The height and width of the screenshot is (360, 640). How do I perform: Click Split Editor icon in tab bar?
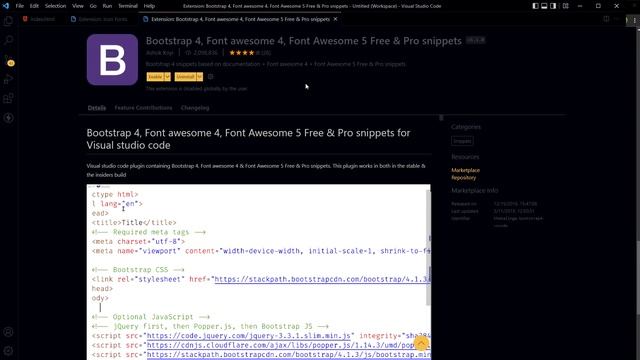click(606, 19)
